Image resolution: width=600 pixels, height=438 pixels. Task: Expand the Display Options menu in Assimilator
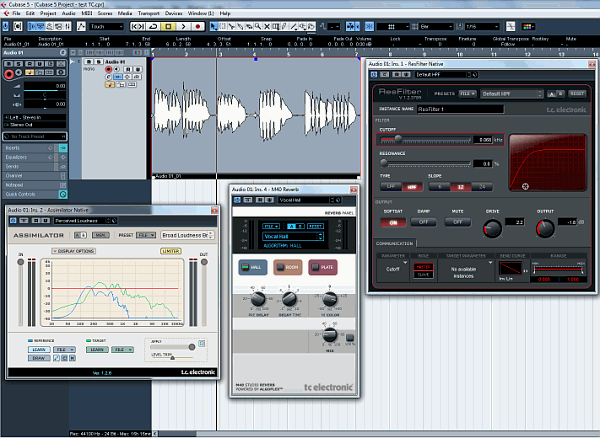[75, 250]
